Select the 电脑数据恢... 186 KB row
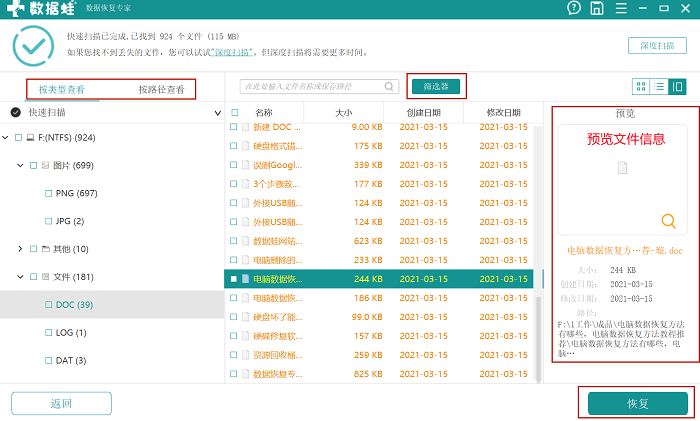The height and width of the screenshot is (421, 700). (379, 298)
